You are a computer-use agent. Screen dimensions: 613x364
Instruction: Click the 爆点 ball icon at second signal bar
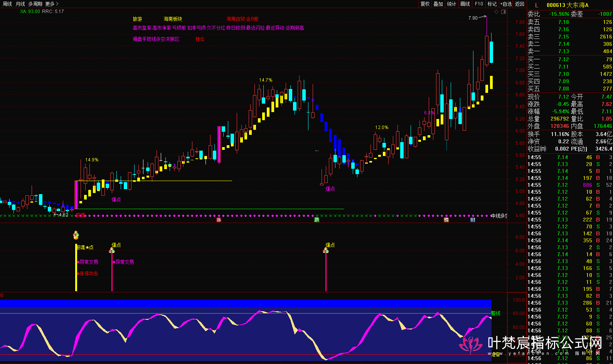coord(112,250)
